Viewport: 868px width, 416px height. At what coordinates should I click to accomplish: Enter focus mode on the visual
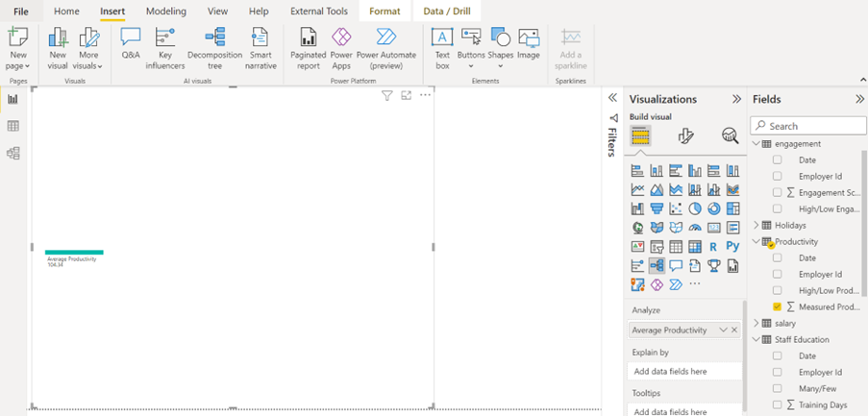click(407, 96)
